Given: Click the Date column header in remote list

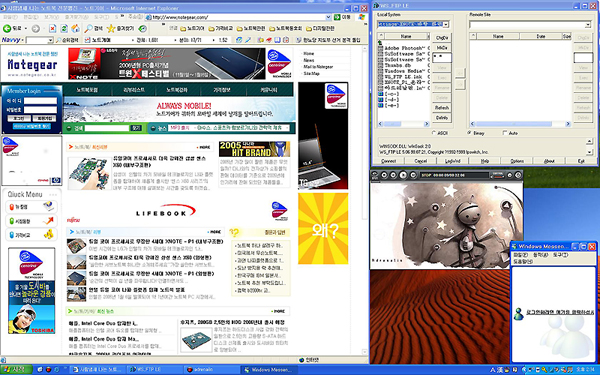Looking at the screenshot, I should 541,36.
